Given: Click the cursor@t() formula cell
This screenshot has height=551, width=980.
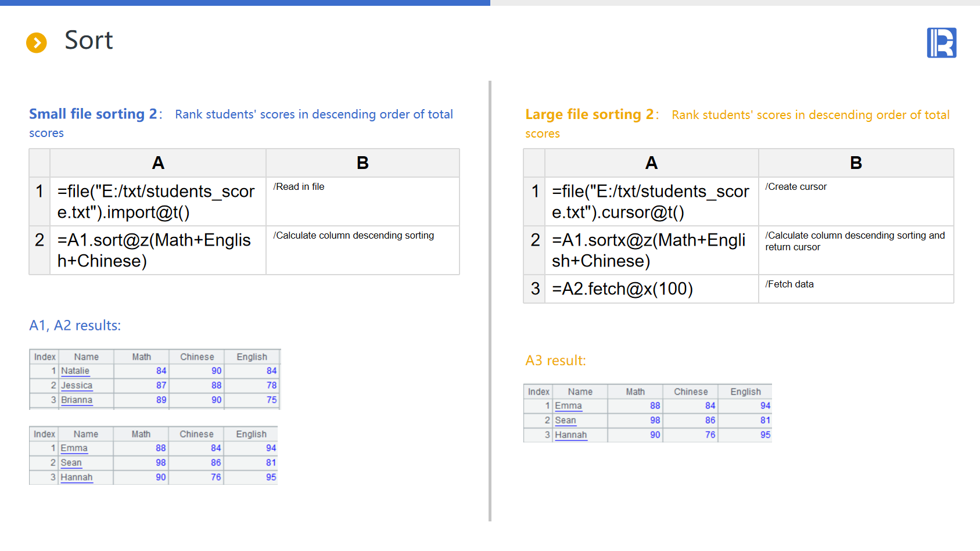Looking at the screenshot, I should click(651, 201).
